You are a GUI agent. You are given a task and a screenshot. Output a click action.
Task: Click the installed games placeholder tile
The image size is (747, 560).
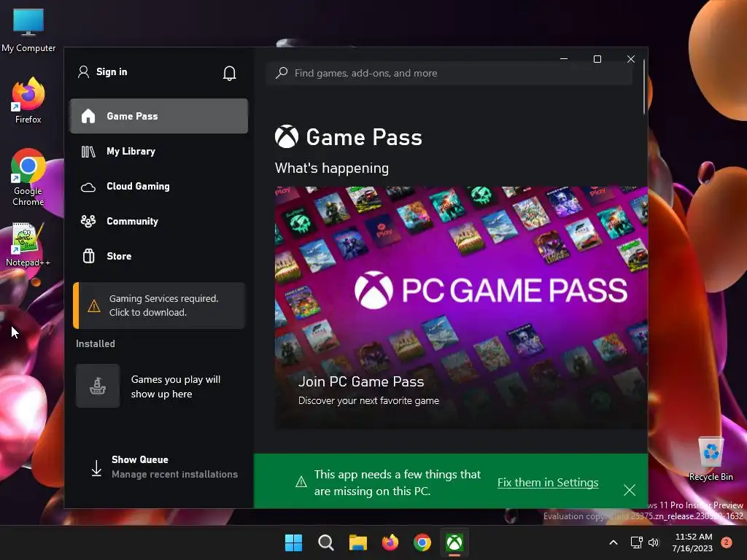click(x=98, y=386)
